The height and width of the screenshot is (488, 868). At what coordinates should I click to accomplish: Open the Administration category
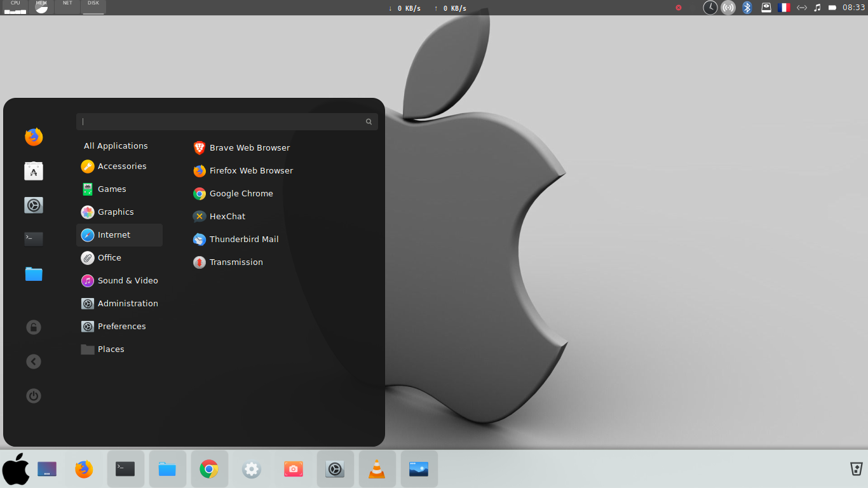[119, 303]
